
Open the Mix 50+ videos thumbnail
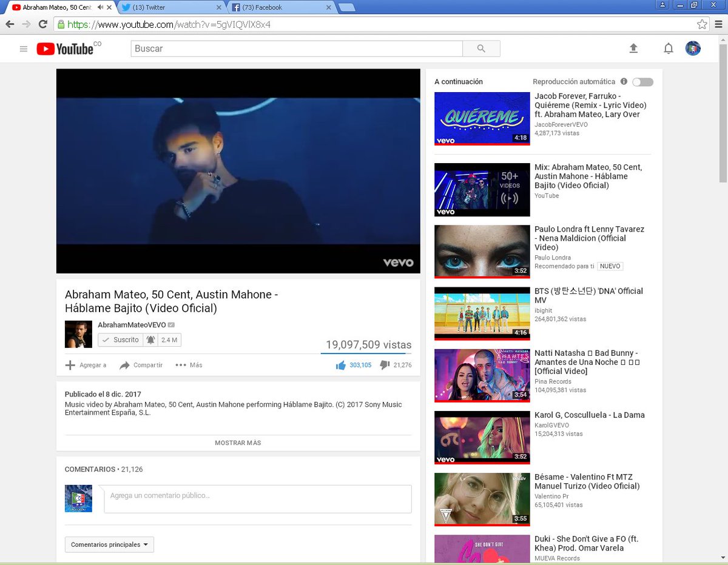482,190
